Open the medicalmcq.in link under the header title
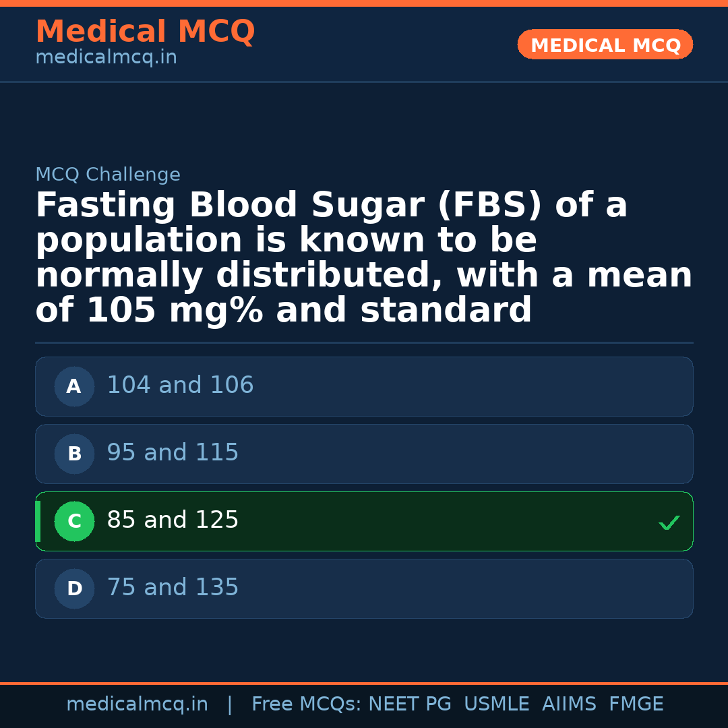The image size is (728, 728). [106, 58]
